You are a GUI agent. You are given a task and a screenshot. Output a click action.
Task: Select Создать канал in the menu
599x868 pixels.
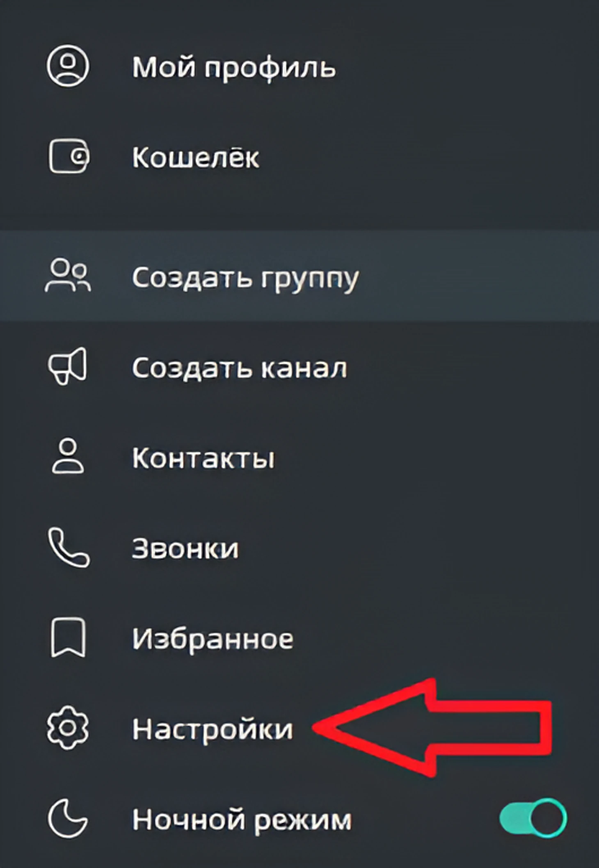[x=299, y=366]
